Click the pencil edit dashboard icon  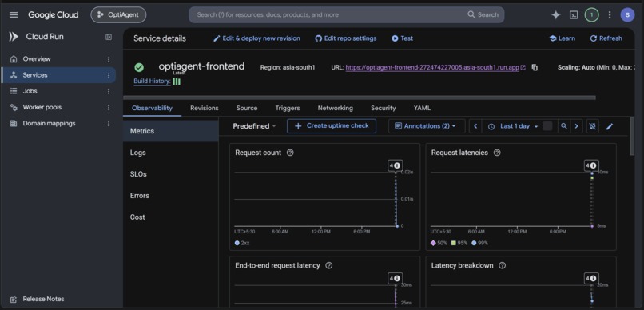(x=610, y=126)
